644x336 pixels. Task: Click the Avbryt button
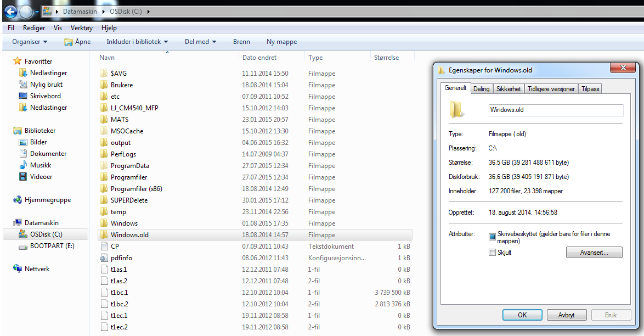tap(566, 315)
